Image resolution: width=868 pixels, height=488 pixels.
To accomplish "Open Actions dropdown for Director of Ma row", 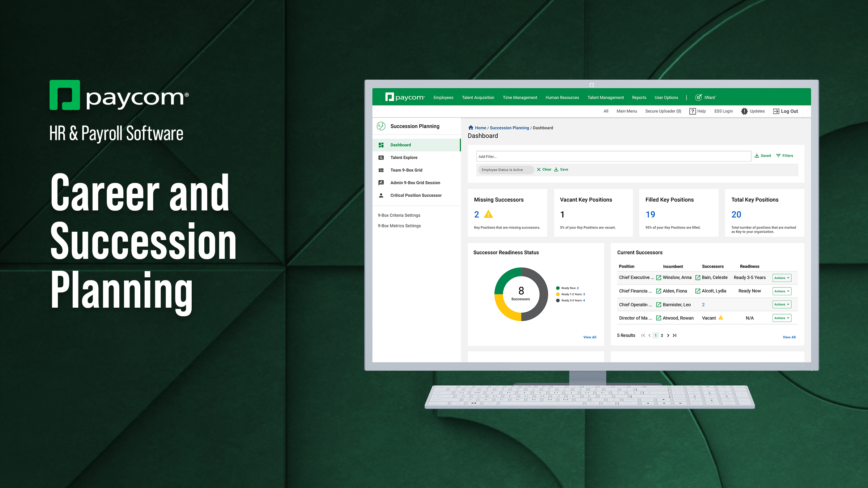I will pos(782,318).
